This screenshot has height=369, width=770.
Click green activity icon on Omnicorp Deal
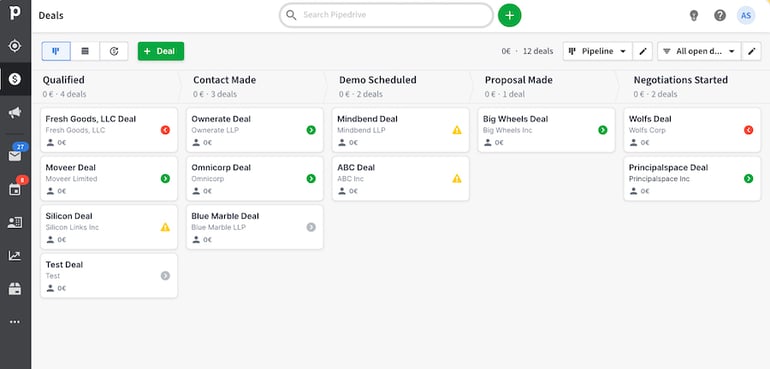coord(311,178)
